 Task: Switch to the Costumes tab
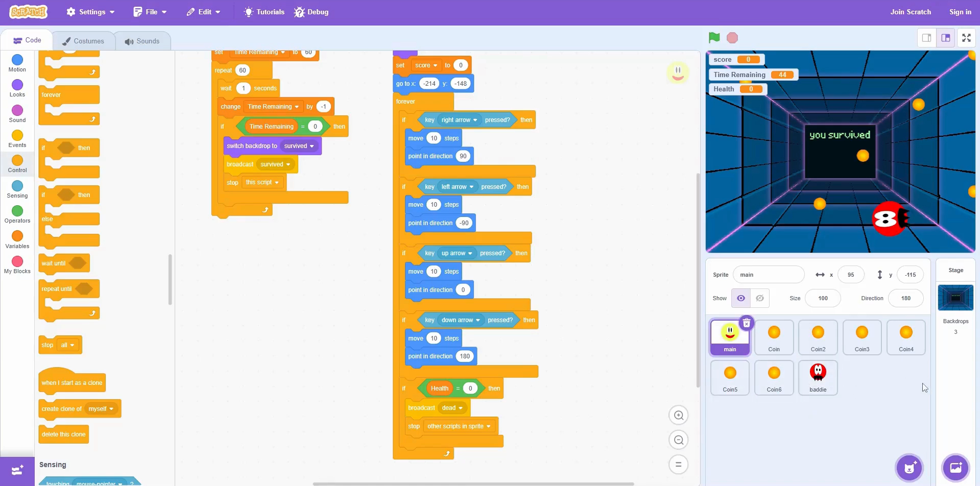[x=83, y=41]
